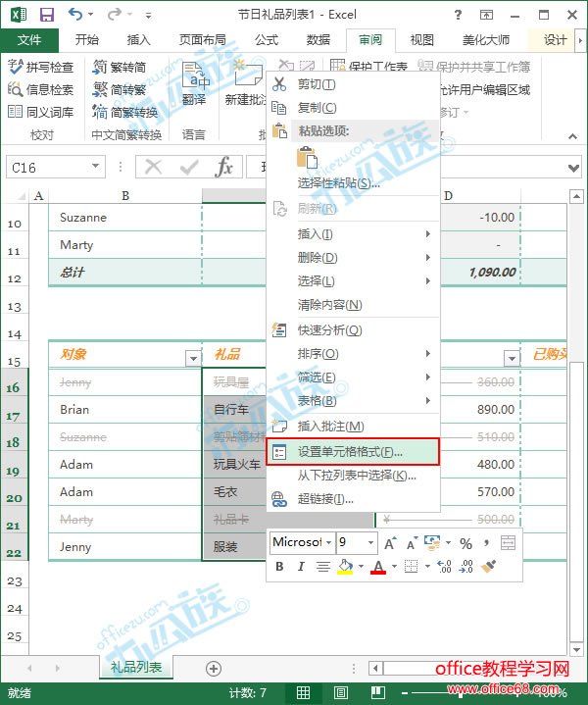
Task: Open the font color dropdown arrow
Action: pos(394,567)
